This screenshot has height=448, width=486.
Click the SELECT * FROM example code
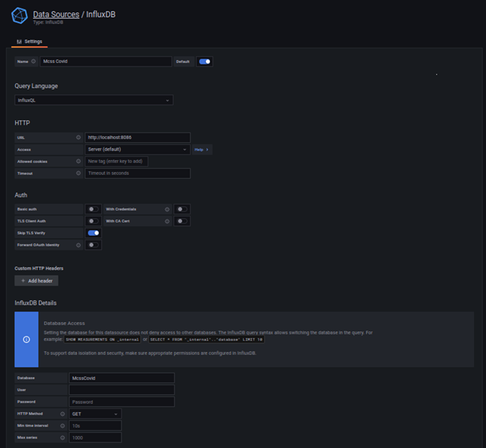(207, 339)
